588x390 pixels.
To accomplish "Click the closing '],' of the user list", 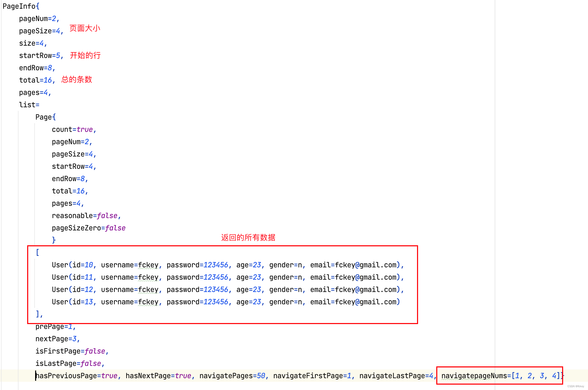I will [39, 314].
